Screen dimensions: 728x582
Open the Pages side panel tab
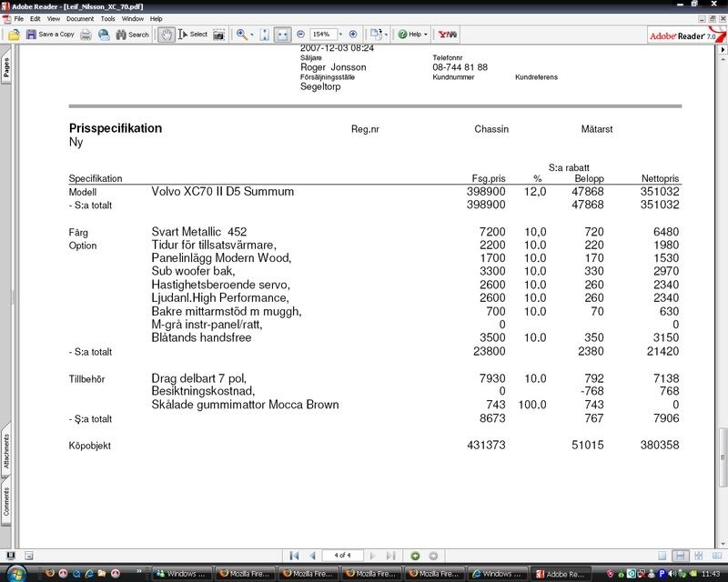pyautogui.click(x=6, y=68)
